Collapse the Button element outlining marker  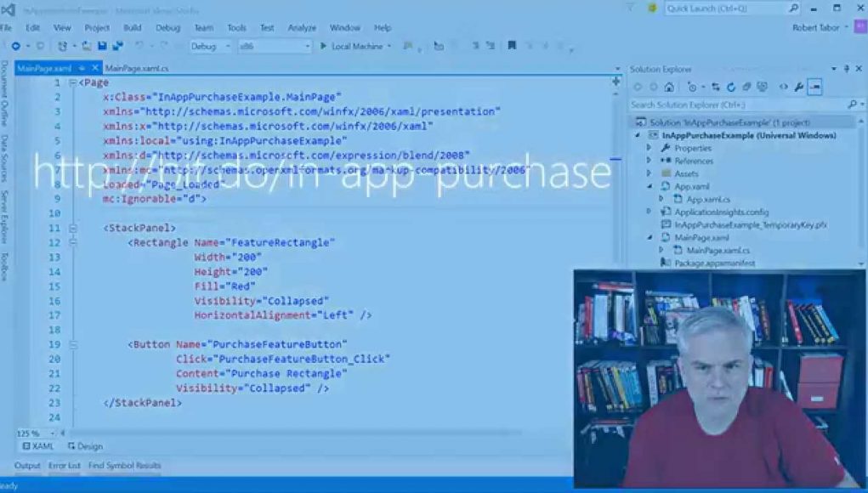click(72, 345)
